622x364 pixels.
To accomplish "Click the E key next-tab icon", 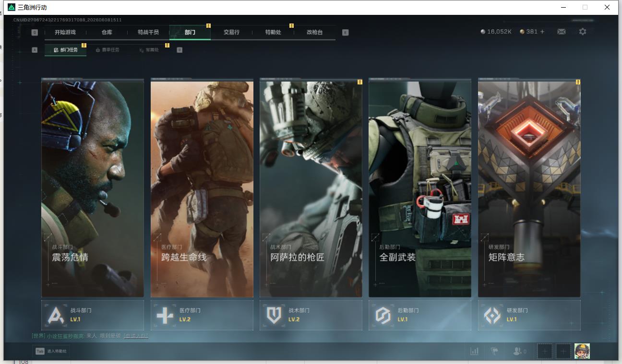I will point(345,33).
